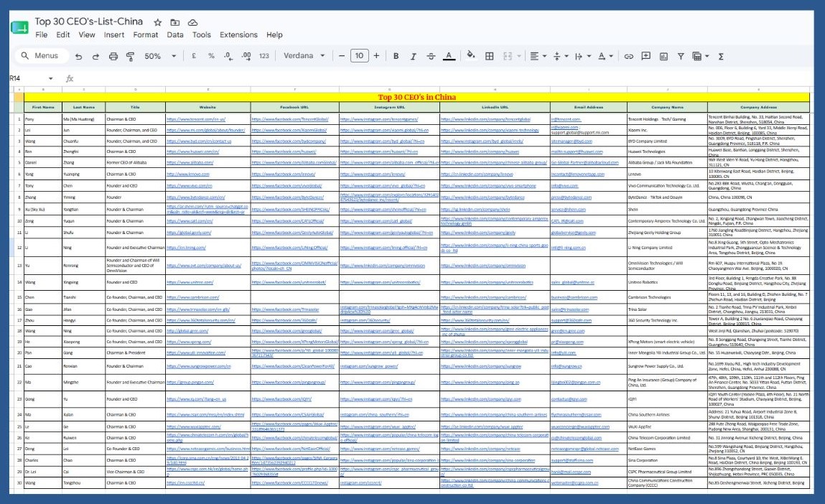Toggle bold formatting
Screen dimensions: 825x504
pos(396,56)
